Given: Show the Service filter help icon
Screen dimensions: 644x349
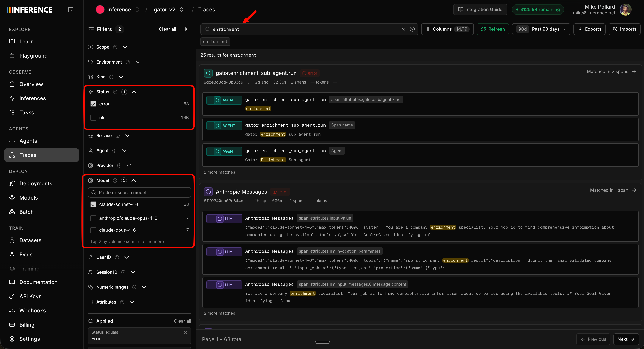Looking at the screenshot, I should coord(117,136).
